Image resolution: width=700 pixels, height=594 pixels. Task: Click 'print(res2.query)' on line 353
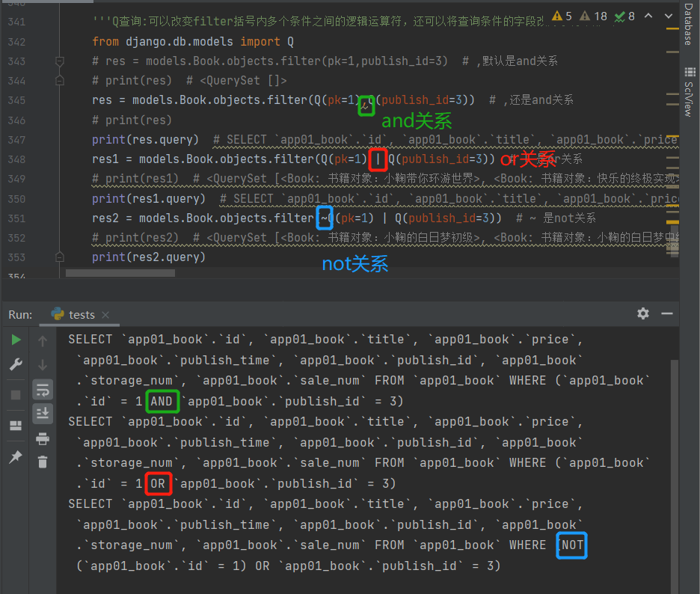coord(149,257)
